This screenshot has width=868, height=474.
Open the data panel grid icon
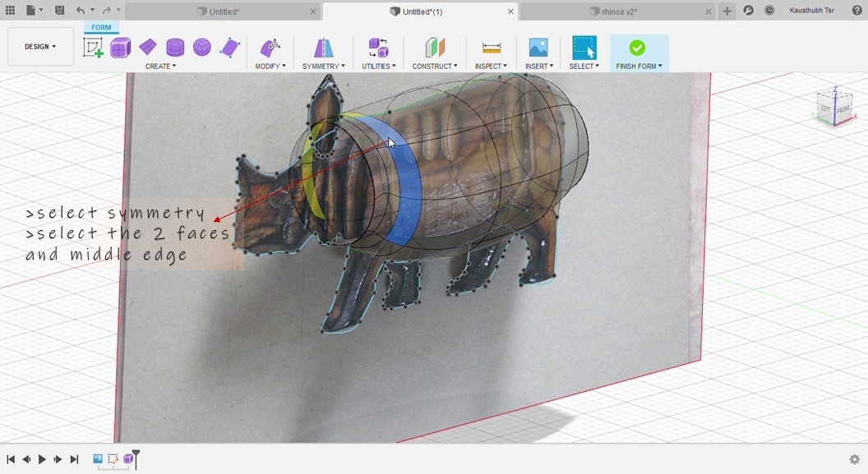(x=10, y=10)
